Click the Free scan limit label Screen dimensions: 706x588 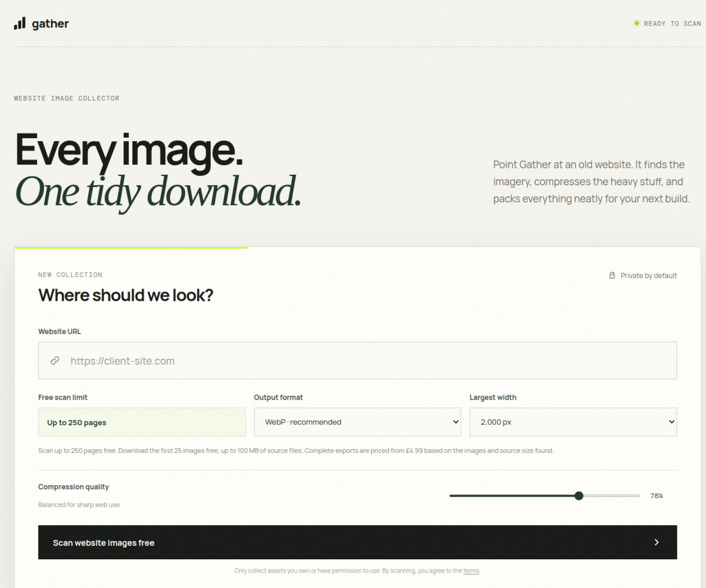coord(63,397)
